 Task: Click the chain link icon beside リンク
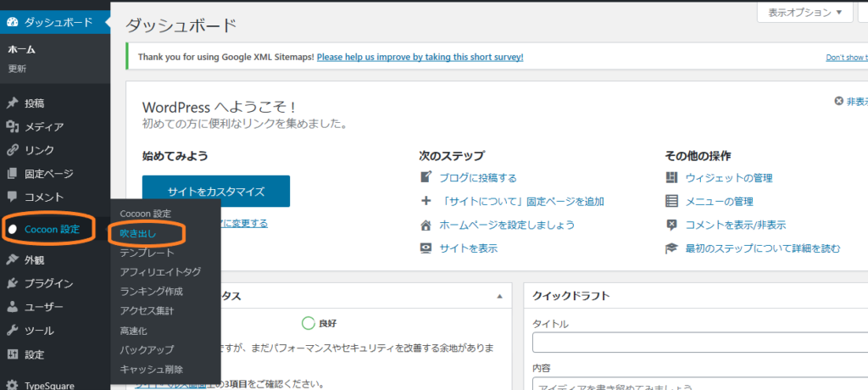click(13, 150)
